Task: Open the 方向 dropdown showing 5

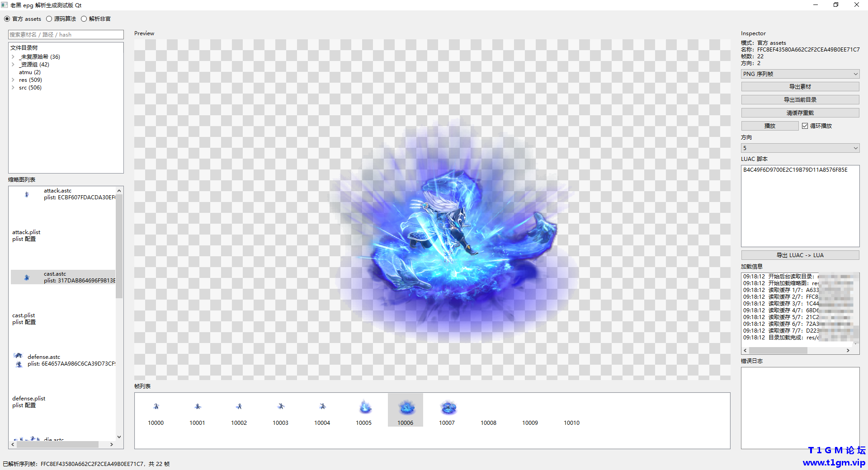Action: (x=800, y=148)
